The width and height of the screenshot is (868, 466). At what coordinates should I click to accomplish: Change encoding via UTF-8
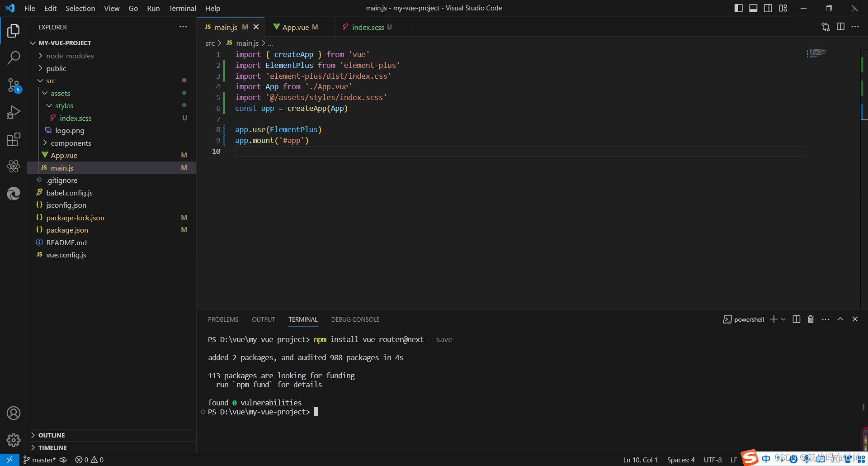pos(713,460)
